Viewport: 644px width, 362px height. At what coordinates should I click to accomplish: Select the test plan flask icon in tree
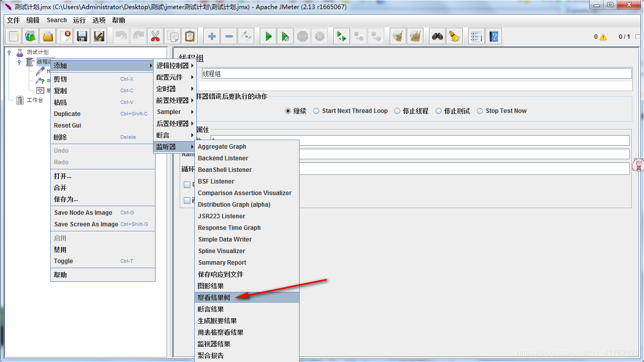[x=20, y=52]
